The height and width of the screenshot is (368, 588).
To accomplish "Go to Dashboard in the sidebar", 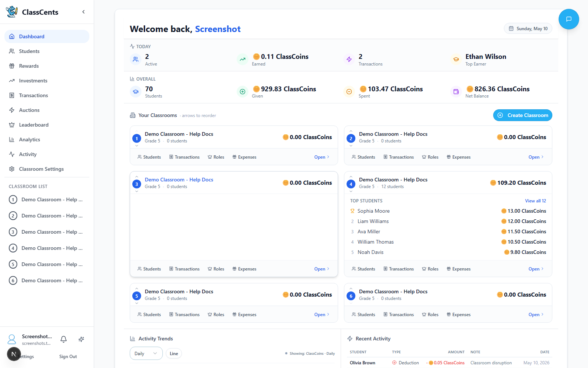I will click(47, 36).
